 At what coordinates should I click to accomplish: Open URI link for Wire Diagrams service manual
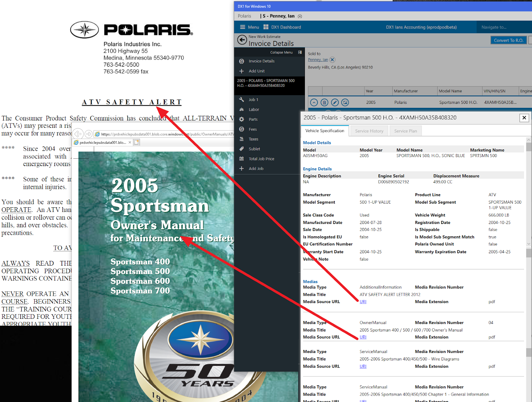click(363, 366)
